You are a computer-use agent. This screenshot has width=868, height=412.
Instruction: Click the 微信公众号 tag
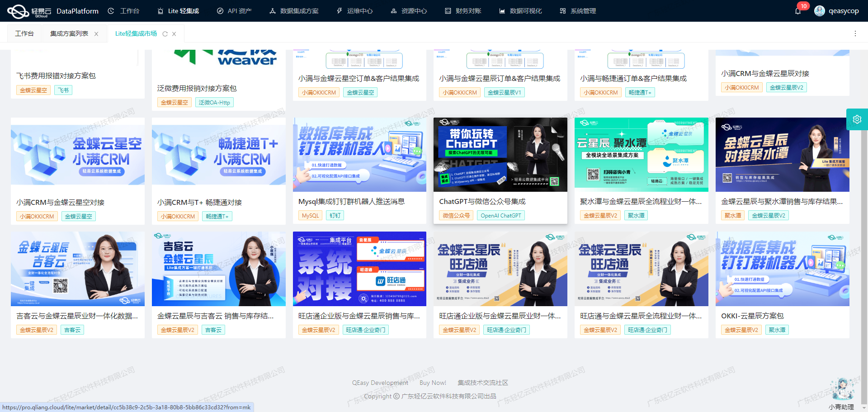tap(456, 216)
